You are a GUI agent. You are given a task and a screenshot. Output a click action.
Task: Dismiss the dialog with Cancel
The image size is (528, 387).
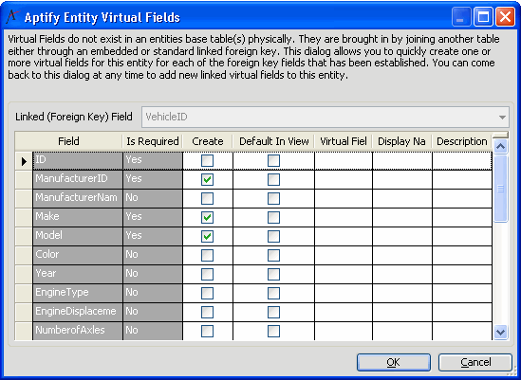coord(475,362)
